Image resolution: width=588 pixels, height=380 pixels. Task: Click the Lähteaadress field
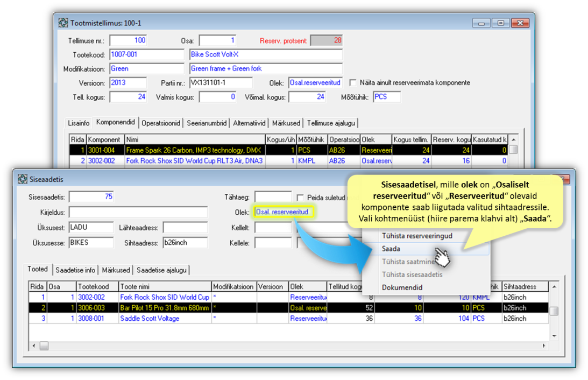tap(185, 227)
